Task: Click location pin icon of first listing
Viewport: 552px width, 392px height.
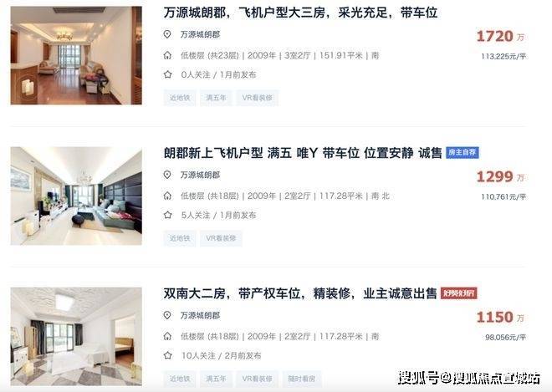Action: pyautogui.click(x=167, y=34)
